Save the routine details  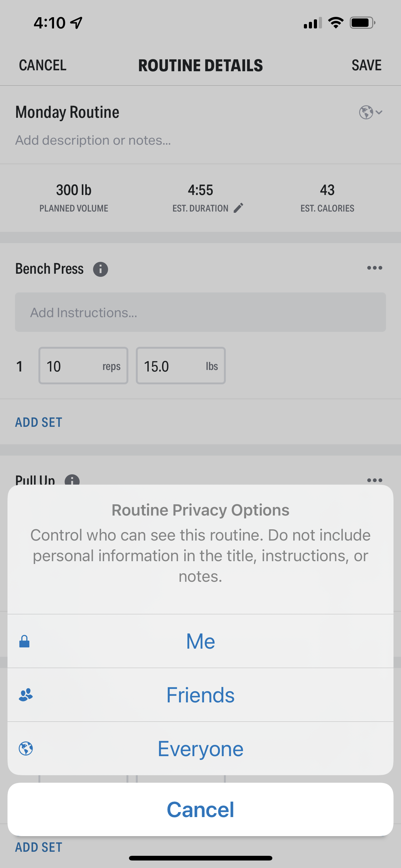(x=366, y=65)
